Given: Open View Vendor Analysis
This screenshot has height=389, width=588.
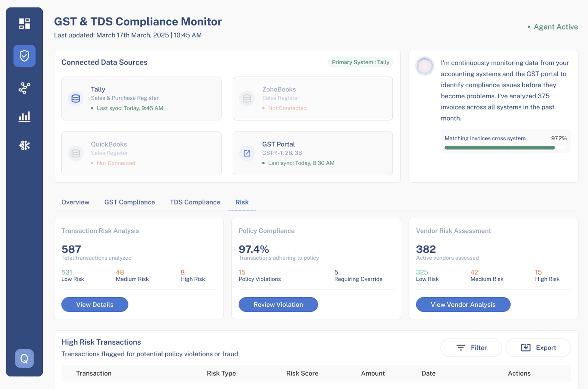Looking at the screenshot, I should coord(463,304).
